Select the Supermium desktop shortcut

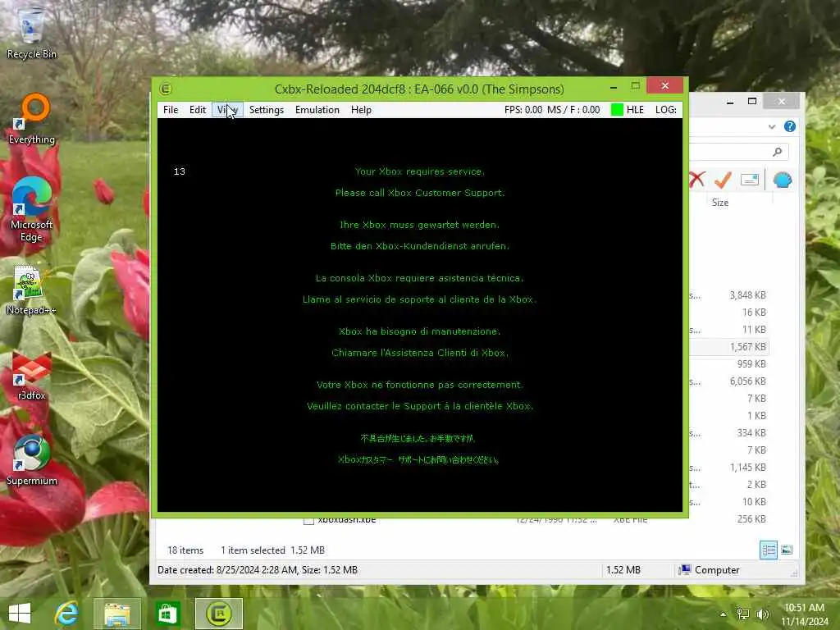(x=31, y=459)
